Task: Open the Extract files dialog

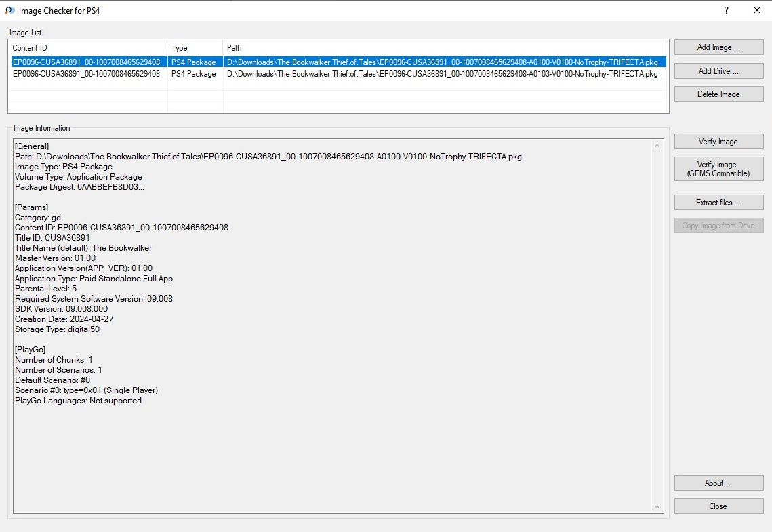Action: (x=718, y=202)
